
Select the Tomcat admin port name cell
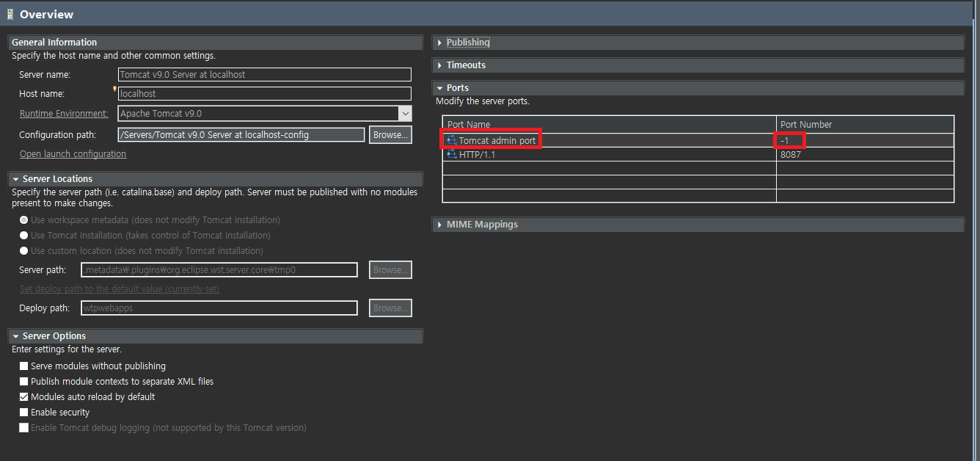[x=610, y=140]
